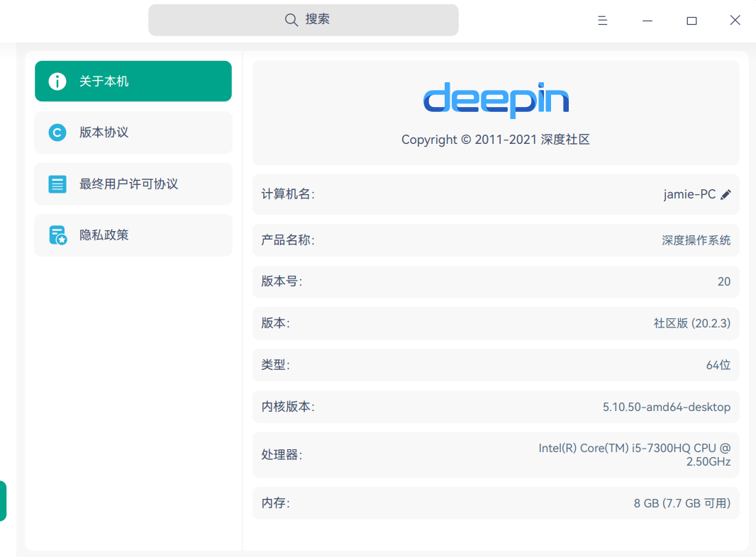Close the settings window
This screenshot has width=756, height=557.
pyautogui.click(x=735, y=21)
